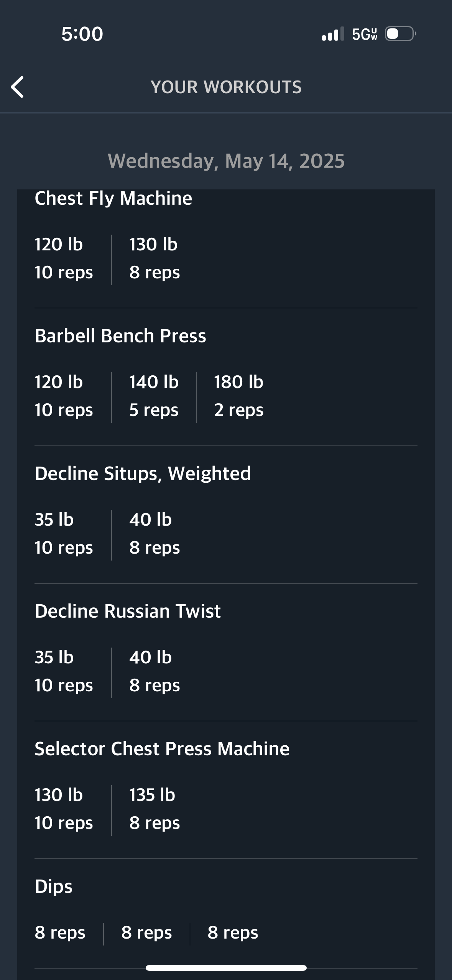Screen dimensions: 452x980
Task: Select the Wednesday, May 14, 2025 date
Action: (226, 161)
